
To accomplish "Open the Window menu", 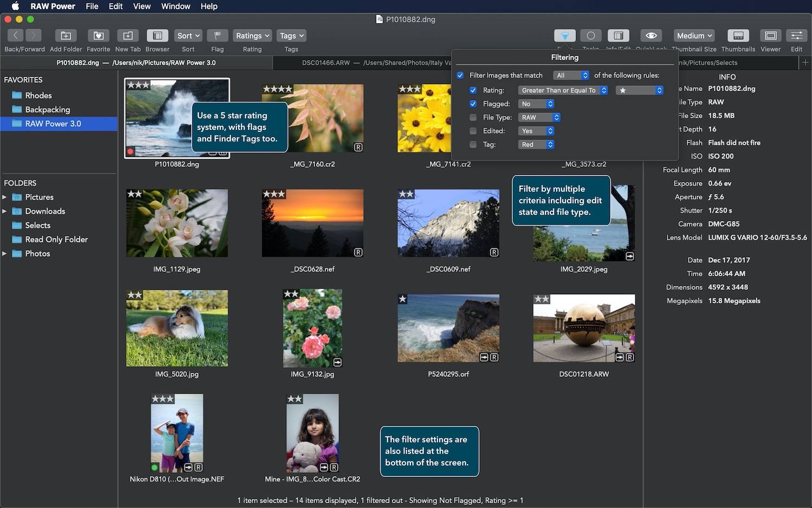I will tap(175, 6).
